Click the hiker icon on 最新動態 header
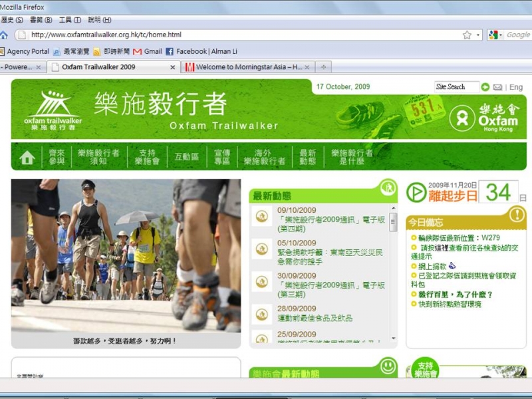The width and height of the screenshot is (532, 399). (388, 188)
